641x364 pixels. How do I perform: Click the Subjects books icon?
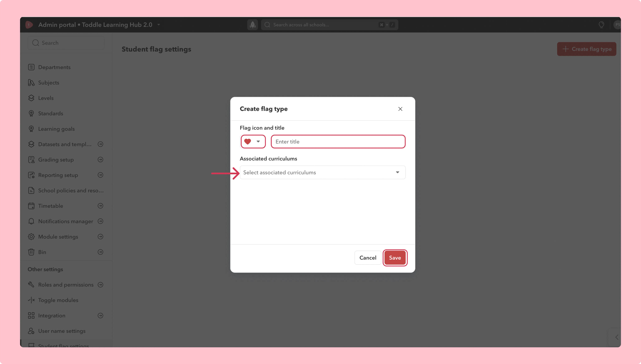[31, 83]
